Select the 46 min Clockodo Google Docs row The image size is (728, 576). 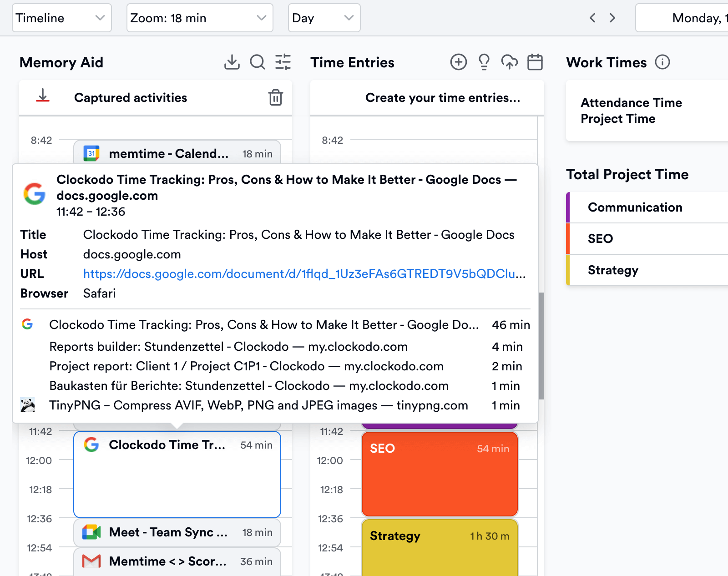276,325
